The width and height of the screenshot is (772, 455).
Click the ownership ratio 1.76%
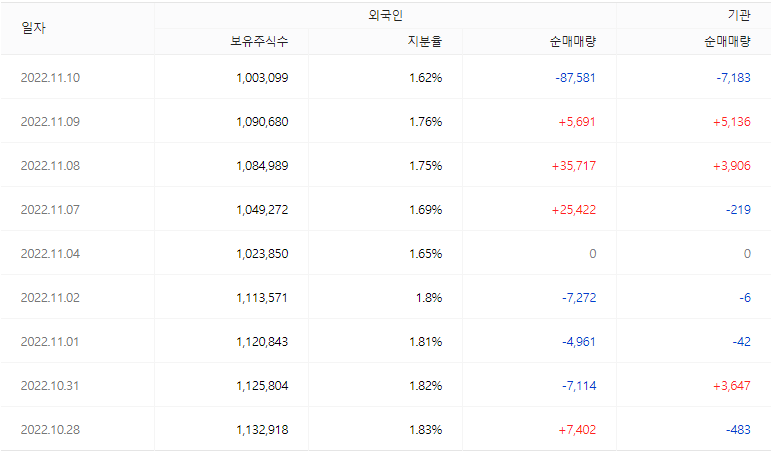pos(425,122)
